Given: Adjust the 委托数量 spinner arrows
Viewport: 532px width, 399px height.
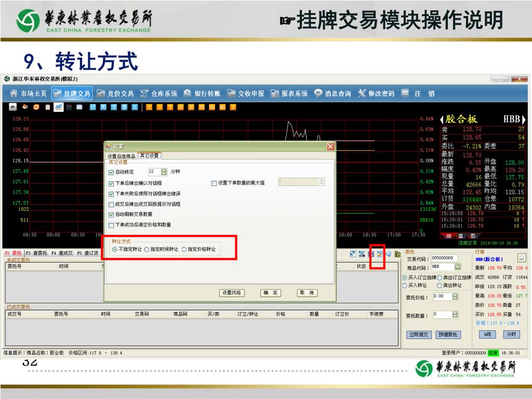Looking at the screenshot, I should (455, 314).
